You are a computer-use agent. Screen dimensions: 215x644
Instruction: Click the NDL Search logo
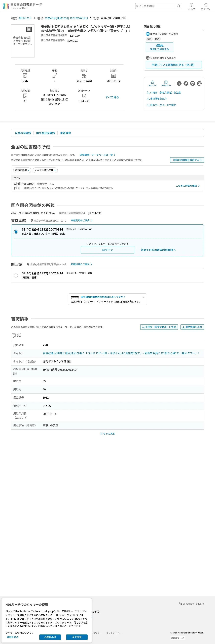(x=22, y=6)
